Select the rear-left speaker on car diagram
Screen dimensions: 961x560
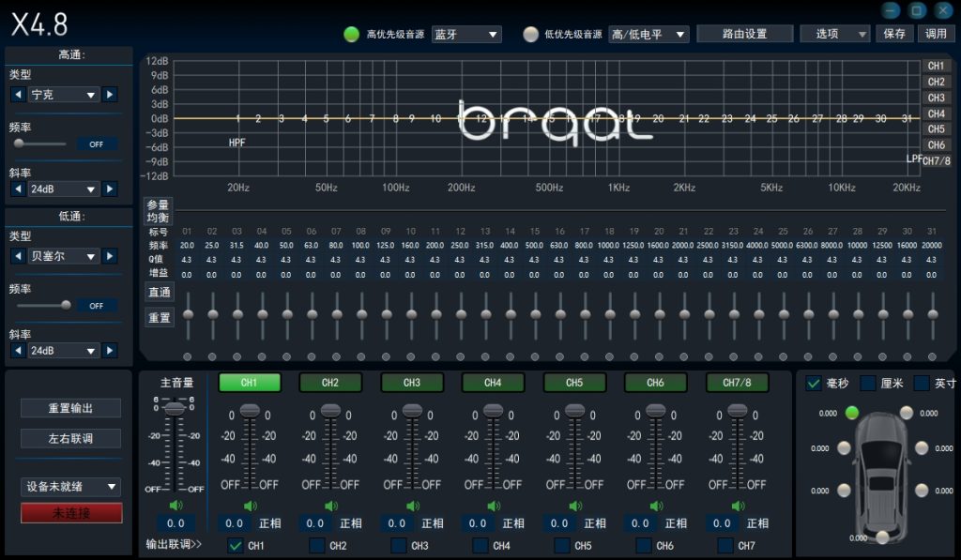click(x=844, y=491)
